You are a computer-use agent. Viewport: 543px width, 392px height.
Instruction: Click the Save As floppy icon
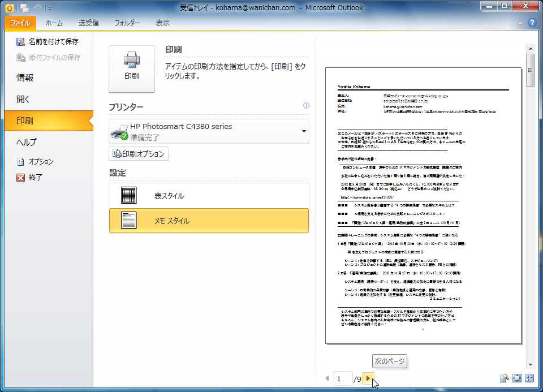pyautogui.click(x=21, y=41)
